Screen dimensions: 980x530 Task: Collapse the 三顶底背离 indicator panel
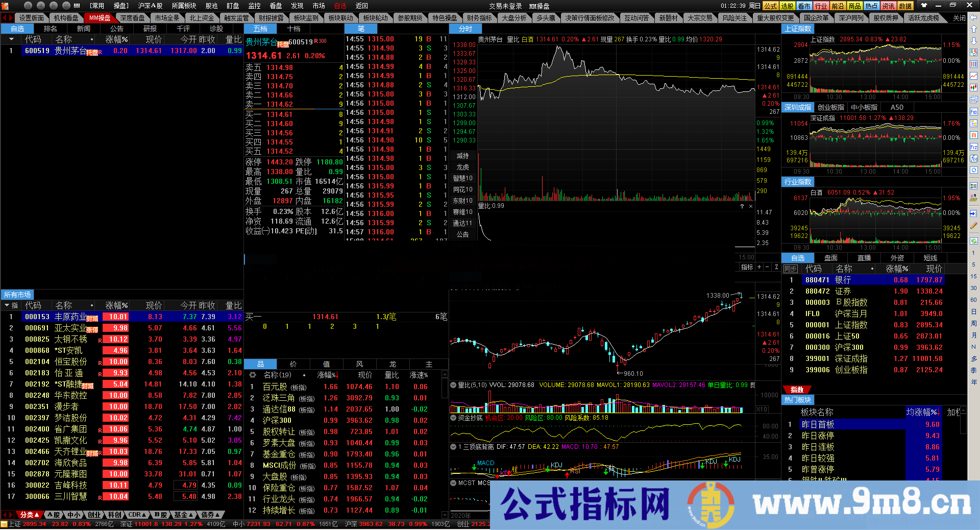[453, 447]
